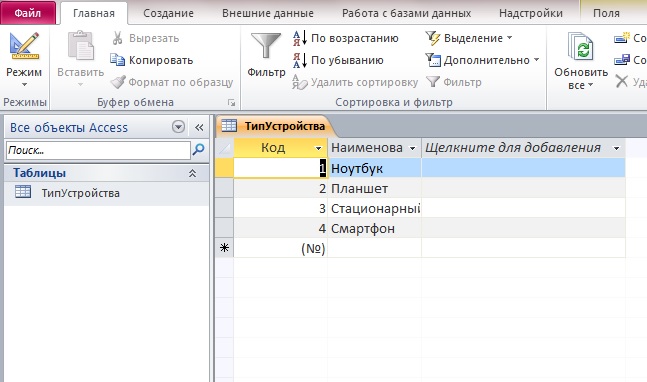Click the large Фильтр funnel icon
The height and width of the screenshot is (382, 647).
(x=266, y=45)
